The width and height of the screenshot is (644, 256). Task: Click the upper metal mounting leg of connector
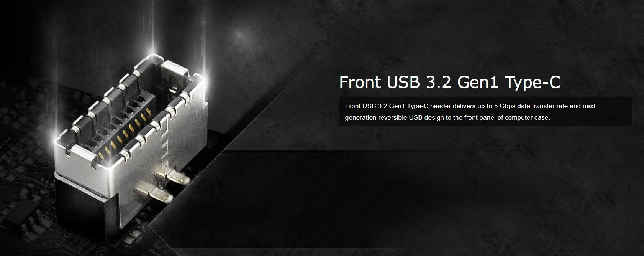click(x=171, y=178)
